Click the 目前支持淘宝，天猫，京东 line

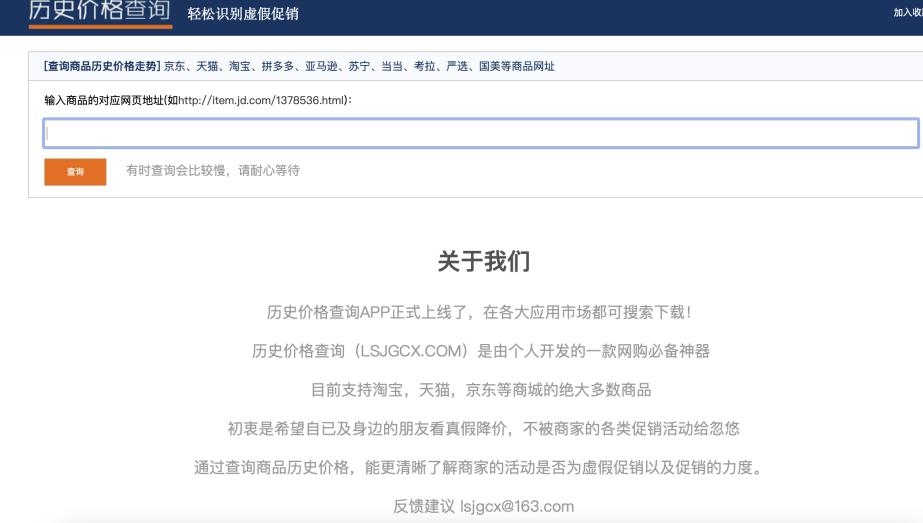coord(481,390)
